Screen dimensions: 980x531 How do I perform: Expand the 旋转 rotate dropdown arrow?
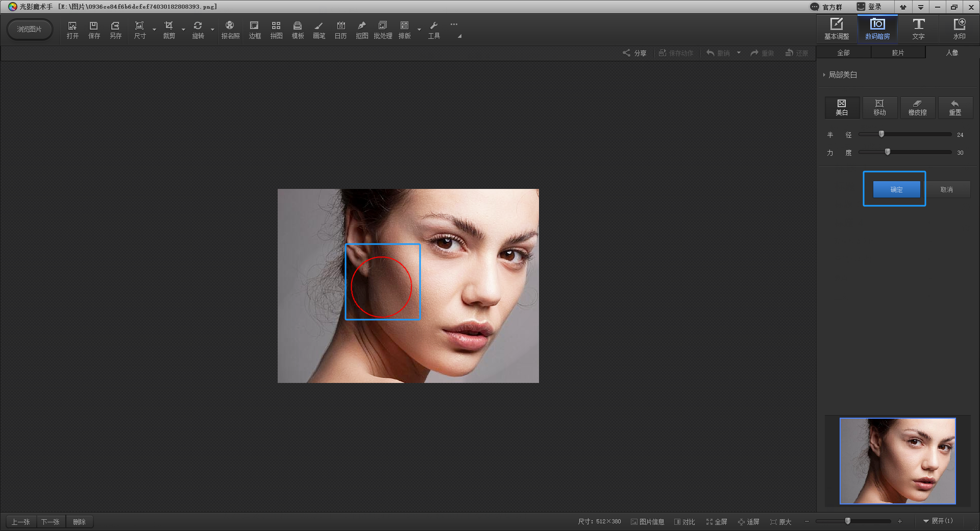[x=213, y=30]
